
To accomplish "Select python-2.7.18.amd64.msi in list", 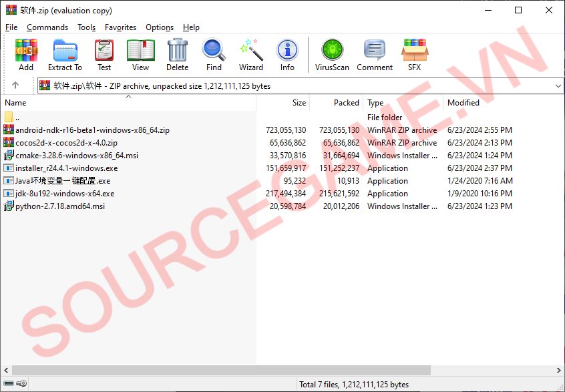I will pos(60,206).
